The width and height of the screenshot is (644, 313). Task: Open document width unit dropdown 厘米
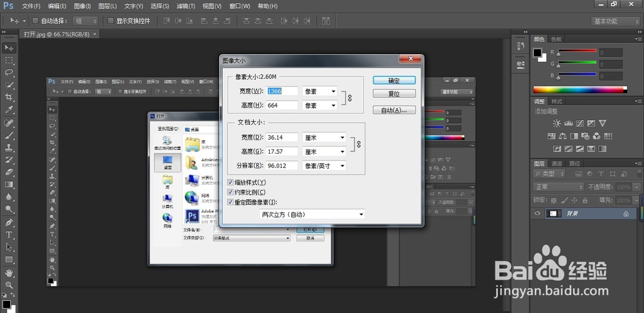tap(324, 138)
